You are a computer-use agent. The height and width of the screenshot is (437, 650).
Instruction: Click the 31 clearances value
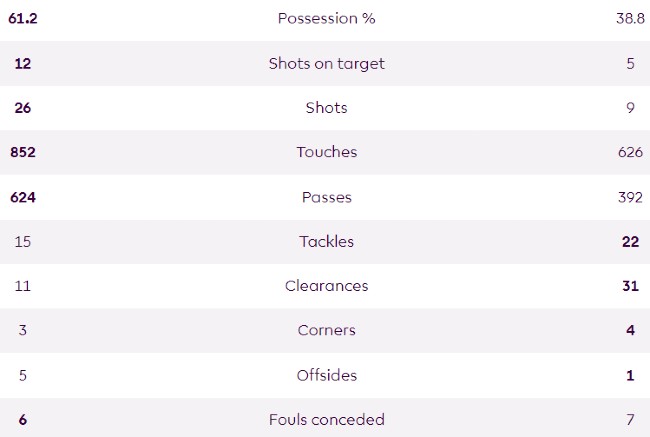tap(632, 286)
